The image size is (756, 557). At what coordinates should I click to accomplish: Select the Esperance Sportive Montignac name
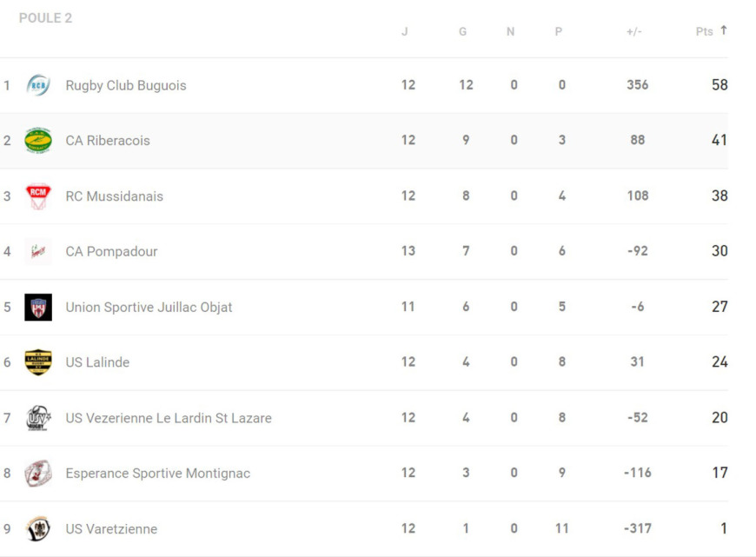click(x=158, y=474)
